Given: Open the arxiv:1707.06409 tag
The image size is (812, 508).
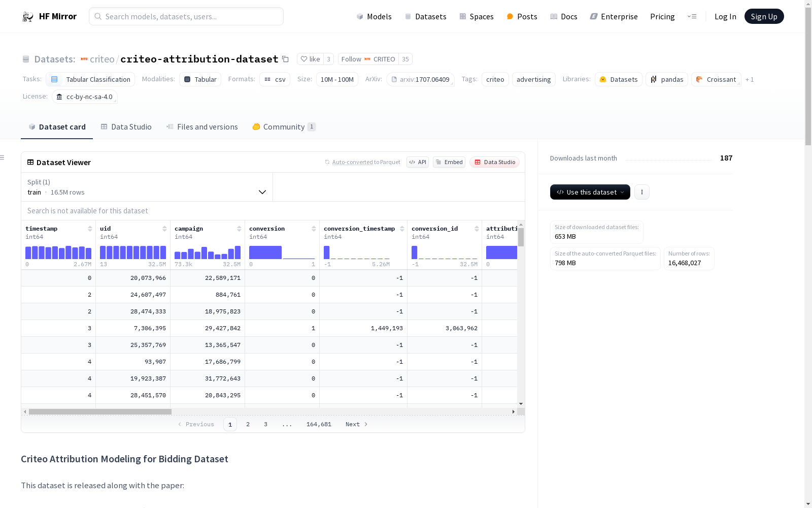Looking at the screenshot, I should point(420,79).
